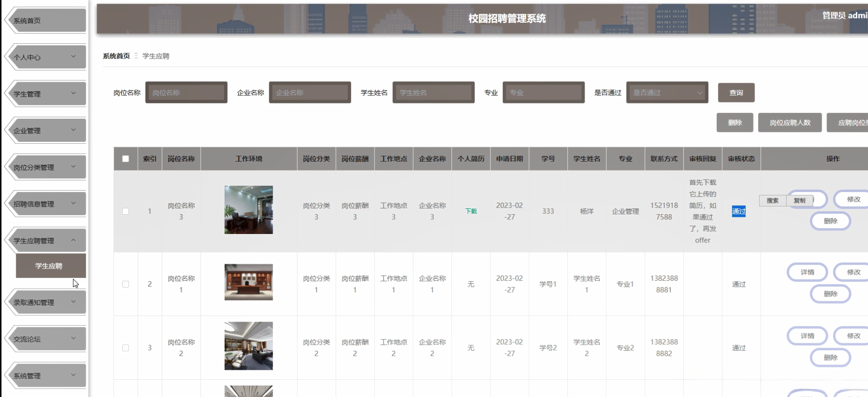Viewport: 868px width, 397px height.
Task: Choose 复制 in the context menu
Action: [799, 200]
